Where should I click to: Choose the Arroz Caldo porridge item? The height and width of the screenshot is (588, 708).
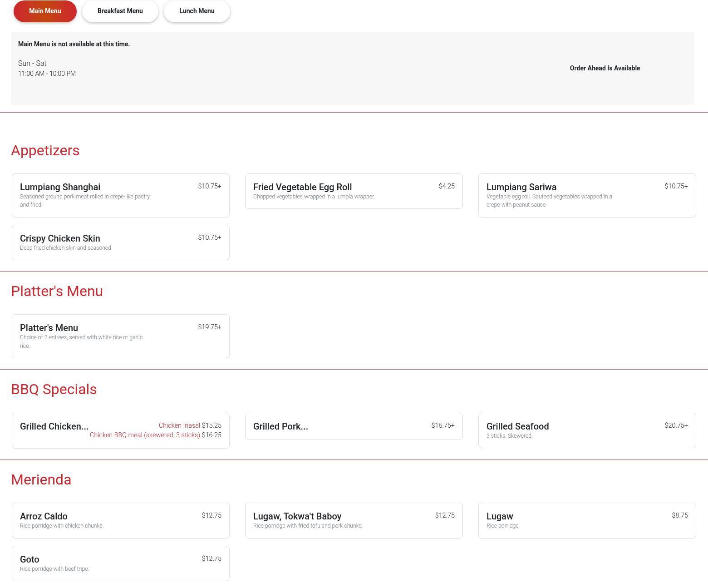pyautogui.click(x=120, y=520)
